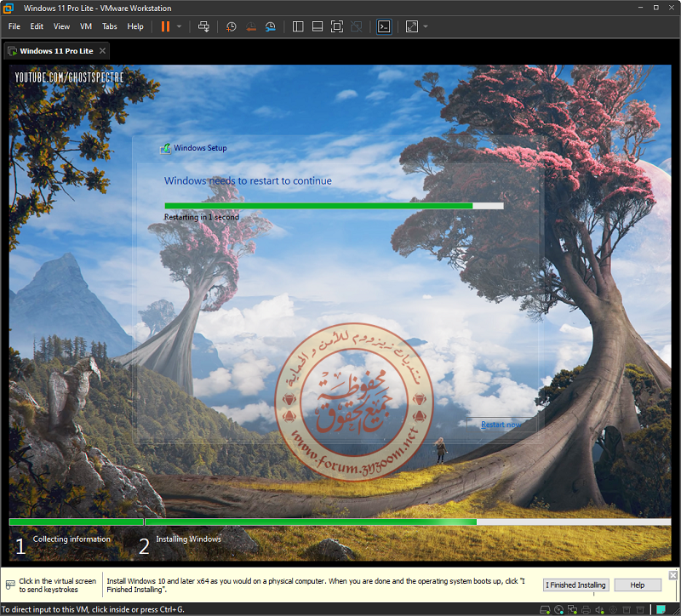This screenshot has width=681, height=616.
Task: Toggle the library sidebar panel
Action: pyautogui.click(x=298, y=26)
